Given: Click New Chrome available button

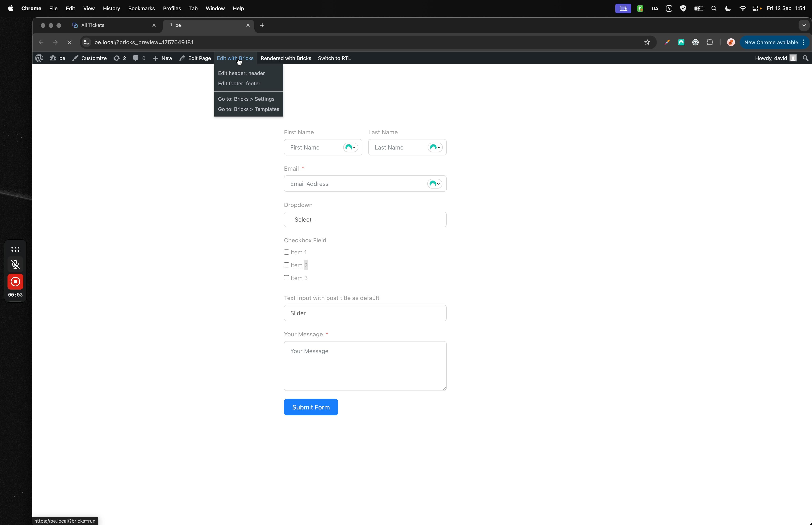Looking at the screenshot, I should [774, 42].
